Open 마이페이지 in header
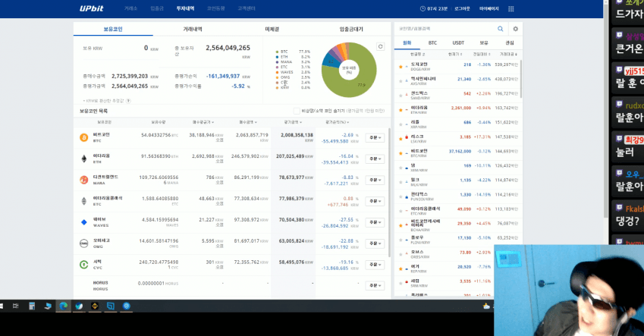 point(489,8)
